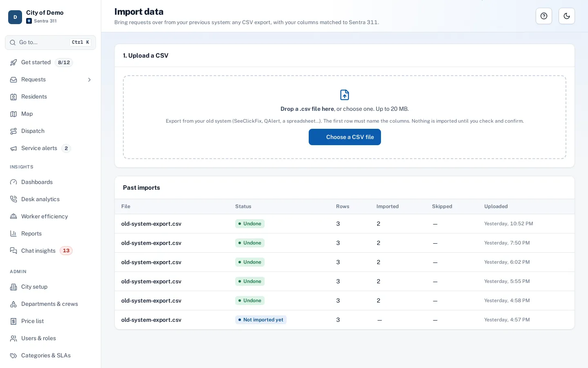The image size is (588, 368).
Task: Click old-system-export.csv uploaded 7:50 PM
Action: pos(151,243)
